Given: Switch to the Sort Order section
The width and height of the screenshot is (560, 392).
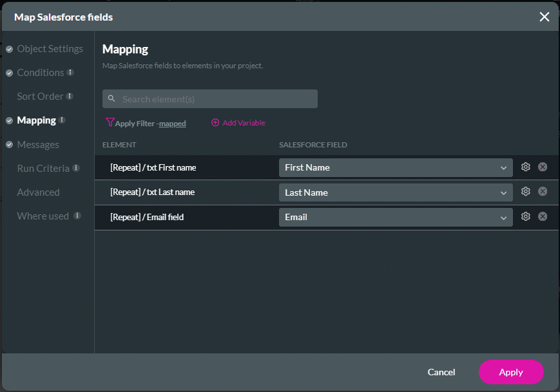Looking at the screenshot, I should (x=40, y=97).
